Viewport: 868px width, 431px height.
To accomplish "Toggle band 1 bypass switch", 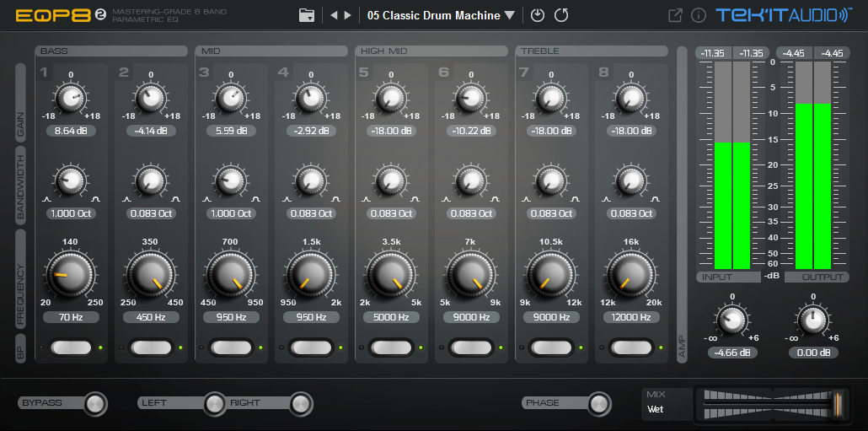I will 71,347.
